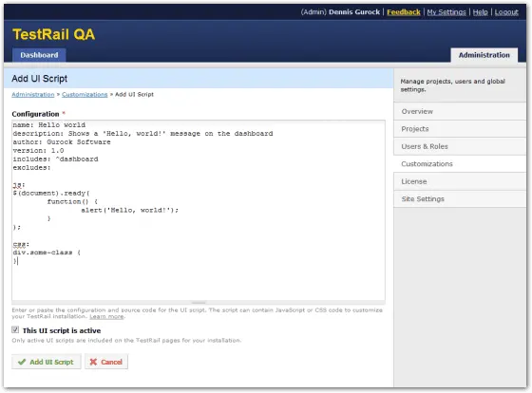Select Overview in the sidebar

coord(460,111)
